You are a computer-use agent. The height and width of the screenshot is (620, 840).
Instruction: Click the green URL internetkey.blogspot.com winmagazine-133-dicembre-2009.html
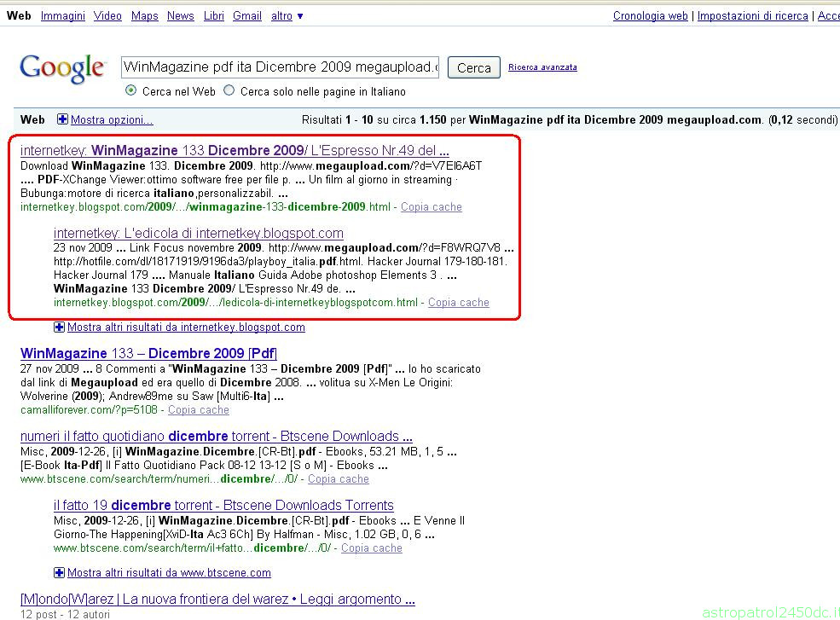pos(206,207)
